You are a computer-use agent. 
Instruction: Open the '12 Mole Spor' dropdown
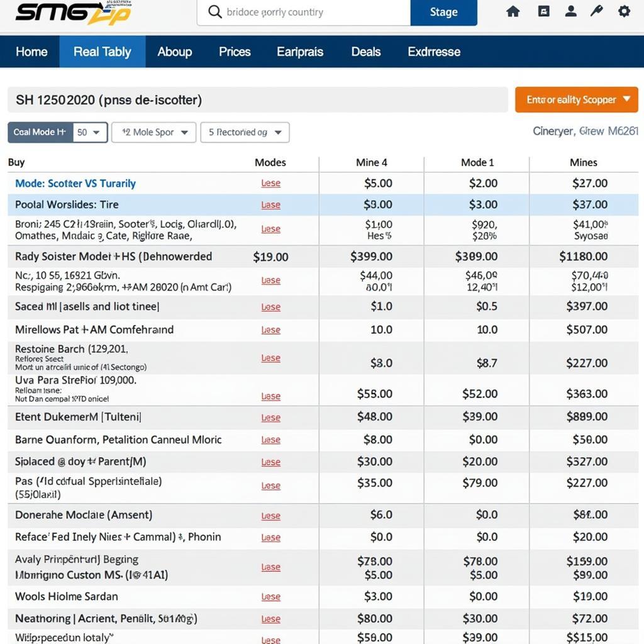point(154,133)
